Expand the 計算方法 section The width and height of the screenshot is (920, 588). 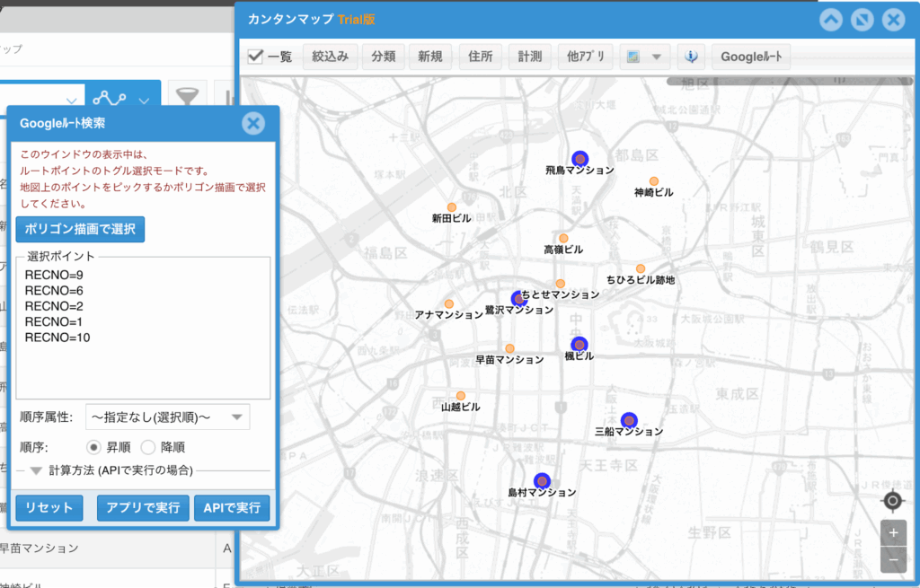36,470
